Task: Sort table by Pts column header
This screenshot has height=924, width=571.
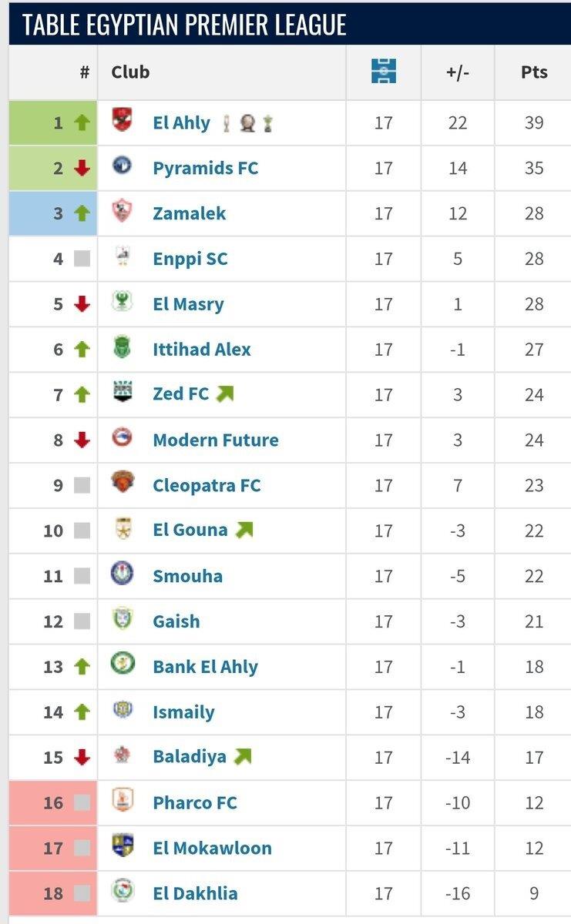Action: point(534,72)
